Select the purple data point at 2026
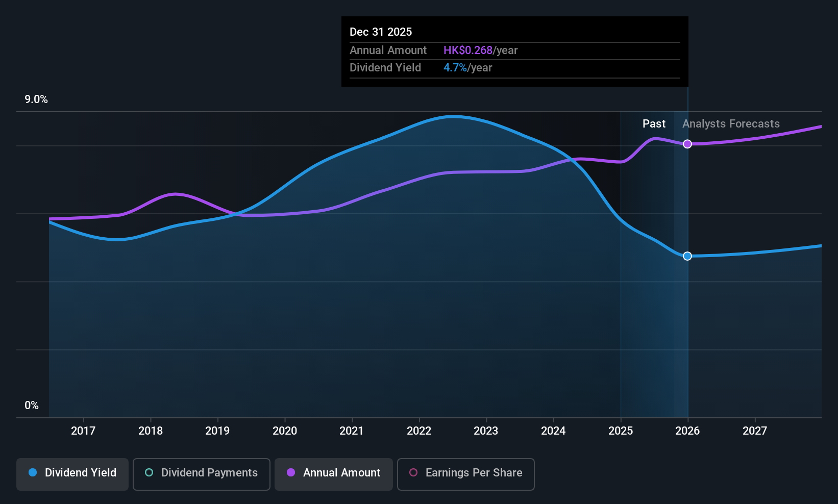Screen dimensions: 838x504 (687, 144)
